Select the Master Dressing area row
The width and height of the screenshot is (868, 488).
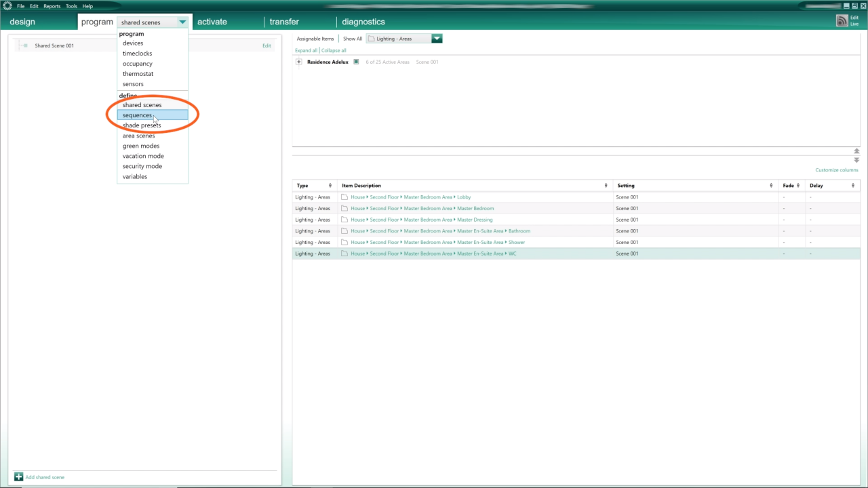click(x=576, y=220)
